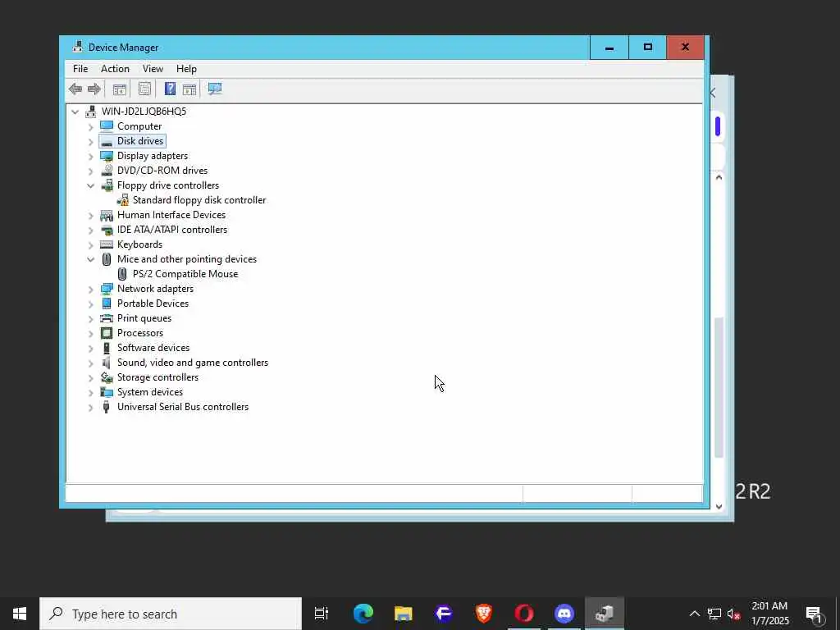
Task: Select the Print queues label
Action: tap(144, 318)
